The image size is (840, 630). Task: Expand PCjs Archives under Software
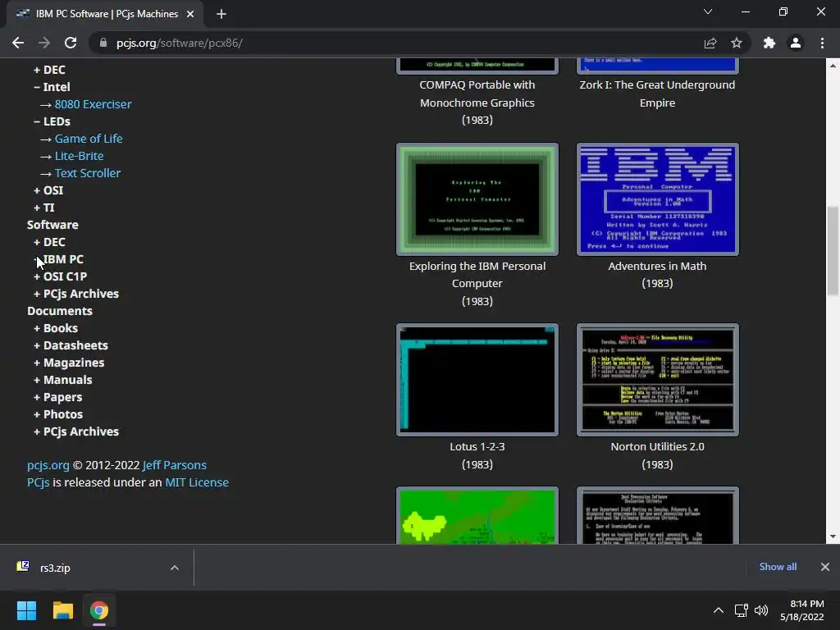click(x=76, y=294)
